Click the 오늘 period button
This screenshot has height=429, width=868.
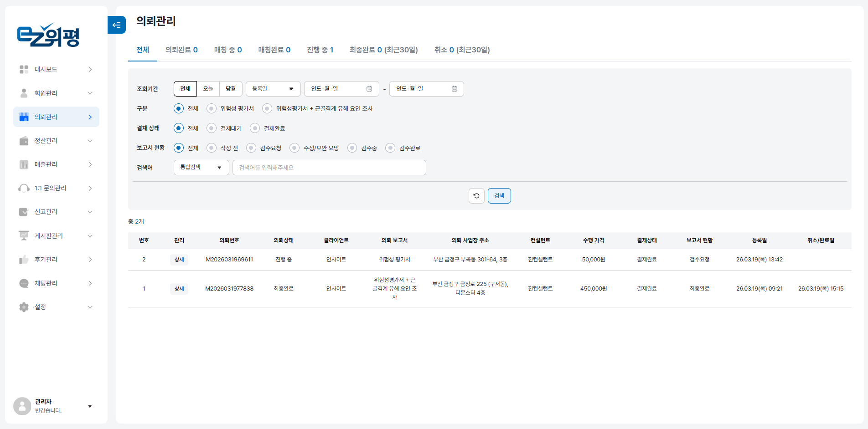[208, 89]
